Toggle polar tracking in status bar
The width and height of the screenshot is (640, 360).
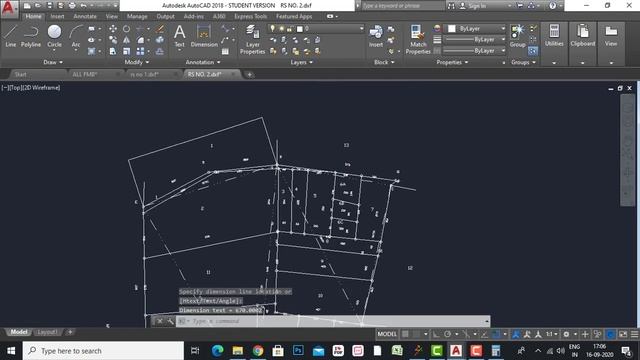(x=448, y=334)
